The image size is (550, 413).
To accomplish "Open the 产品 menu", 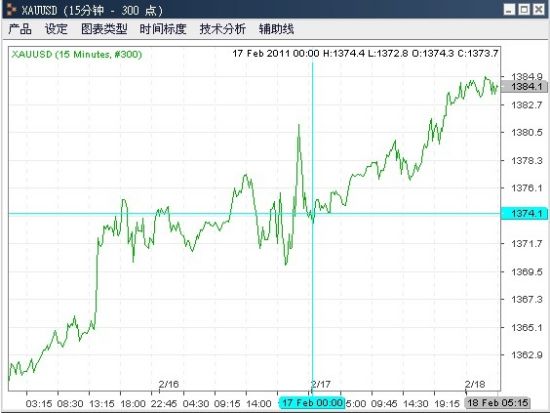I will pos(20,29).
